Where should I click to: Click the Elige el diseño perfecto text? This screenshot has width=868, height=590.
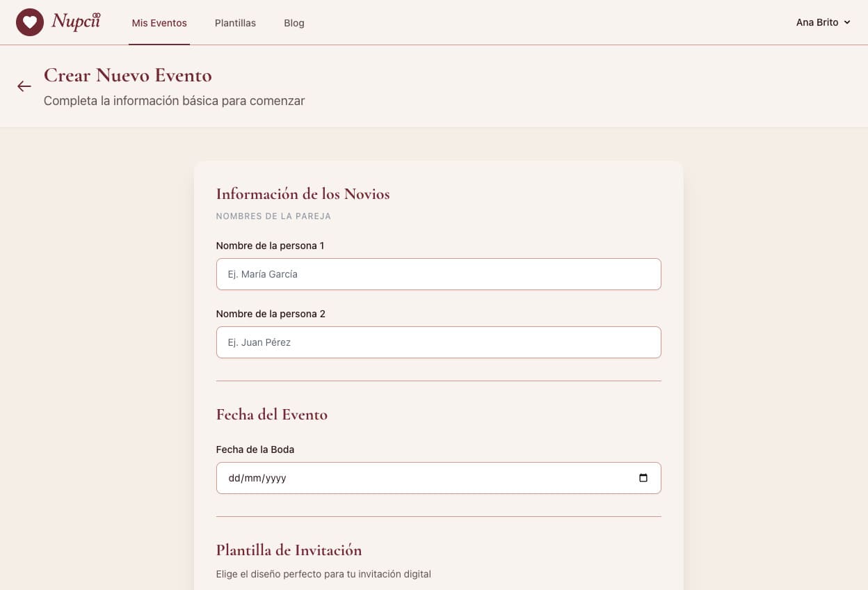pos(323,574)
